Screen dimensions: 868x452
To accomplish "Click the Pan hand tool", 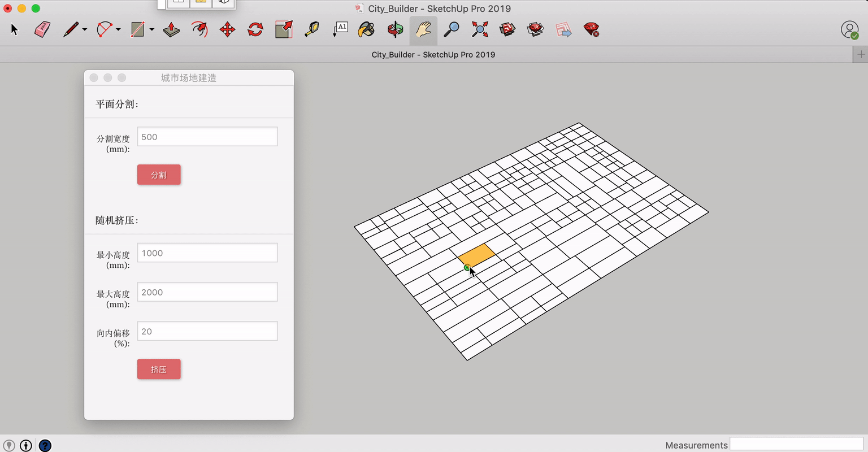I will point(423,29).
